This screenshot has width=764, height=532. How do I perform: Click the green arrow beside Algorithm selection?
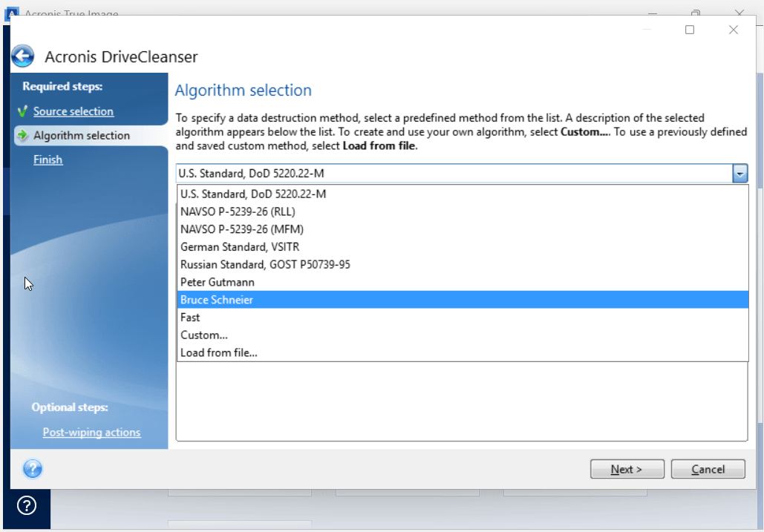22,135
